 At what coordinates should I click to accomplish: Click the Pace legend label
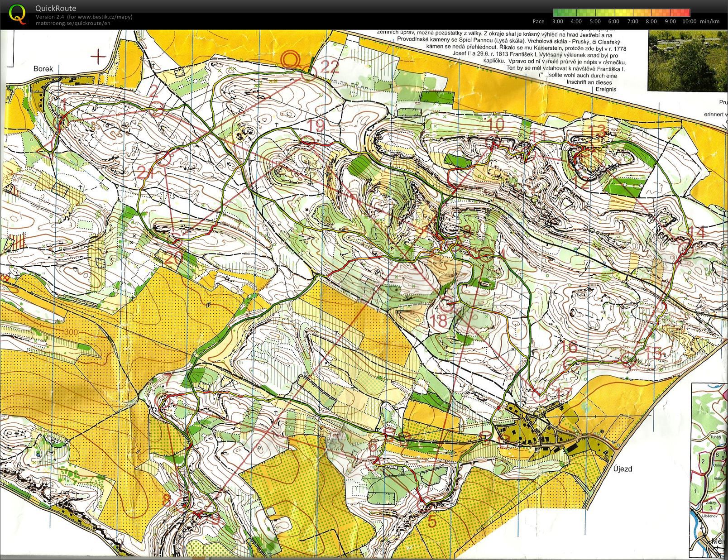538,21
